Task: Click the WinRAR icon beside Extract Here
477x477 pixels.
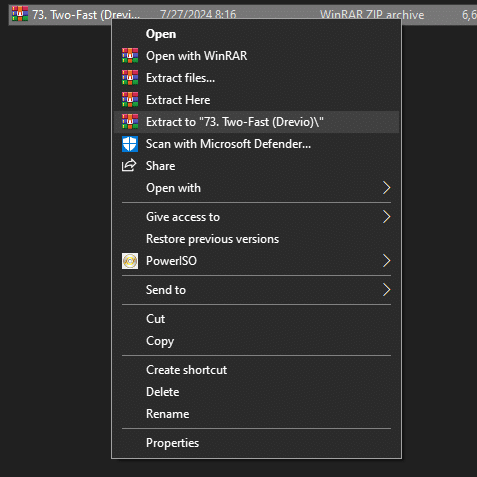Action: tap(130, 100)
